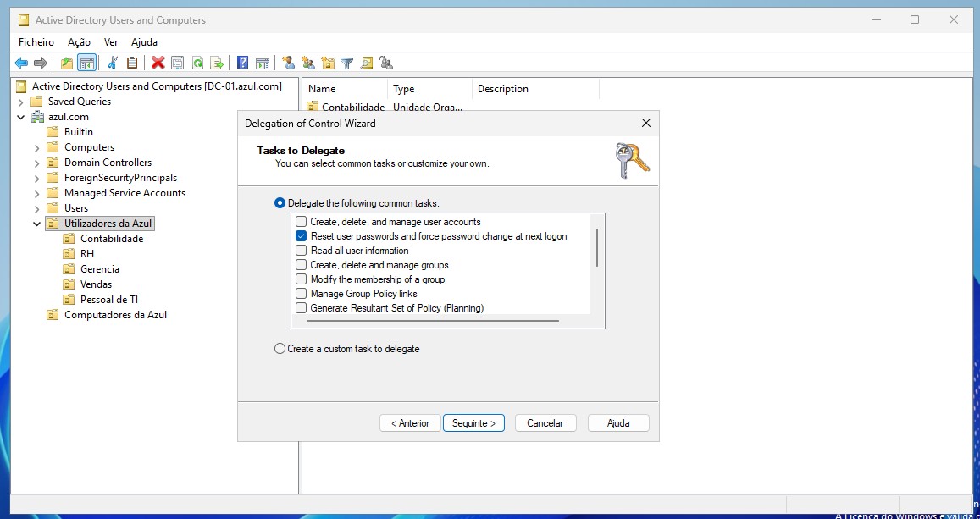980x519 pixels.
Task: Check Create, delete, and manage user accounts
Action: pos(302,222)
